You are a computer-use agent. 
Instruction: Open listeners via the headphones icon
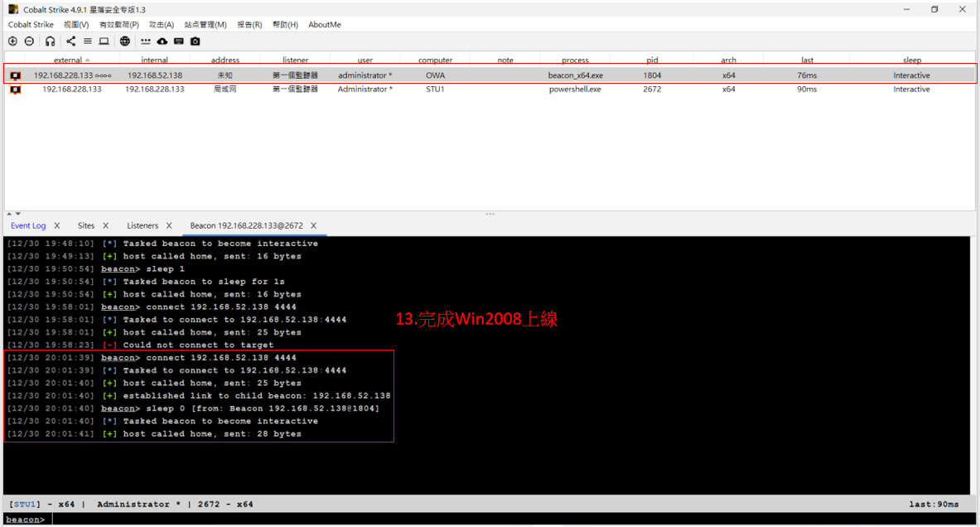point(50,41)
